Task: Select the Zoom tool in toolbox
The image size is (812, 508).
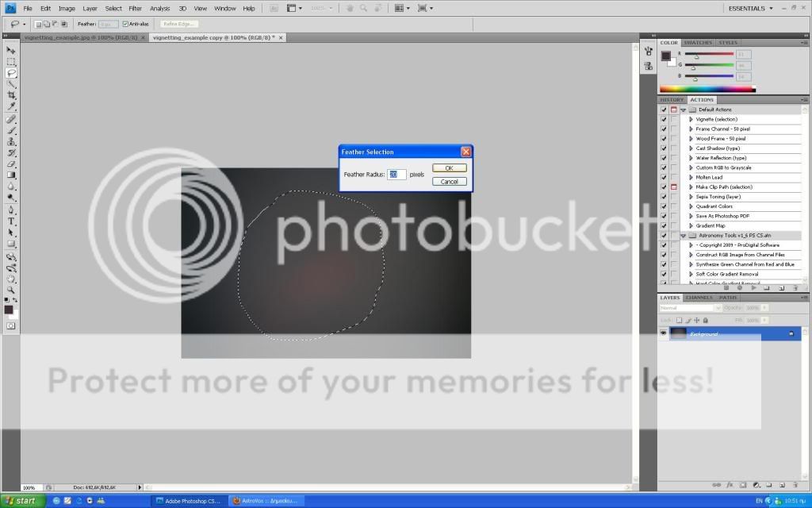Action: click(x=11, y=291)
